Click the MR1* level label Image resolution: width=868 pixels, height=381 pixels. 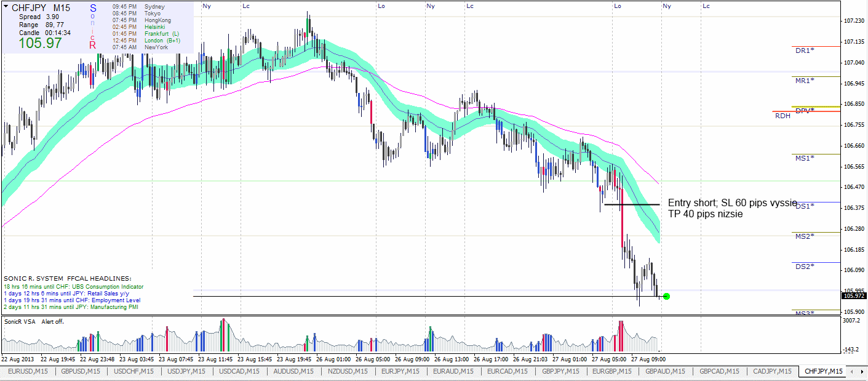tap(805, 81)
